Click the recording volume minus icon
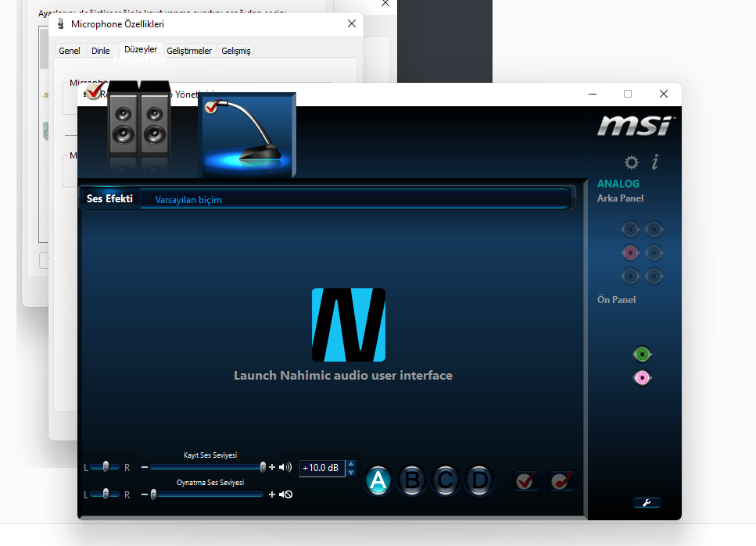The width and height of the screenshot is (756, 546). 144,467
